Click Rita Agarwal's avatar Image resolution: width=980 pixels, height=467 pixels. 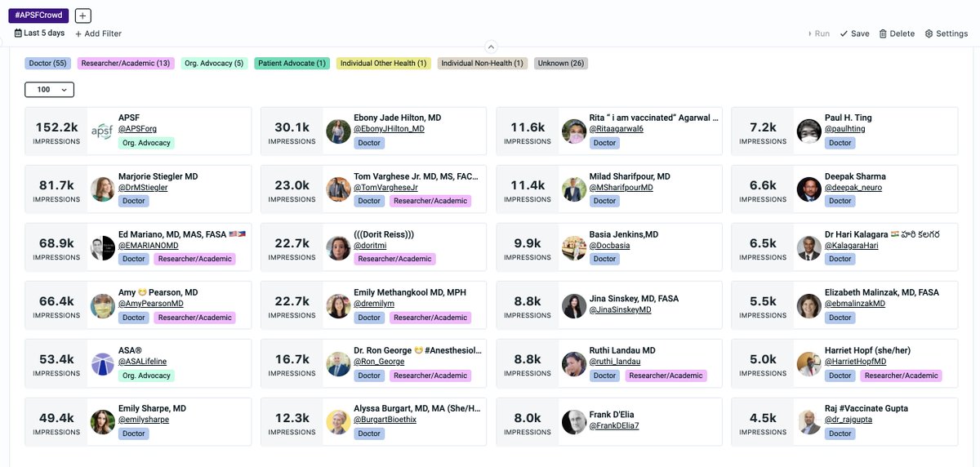[574, 131]
